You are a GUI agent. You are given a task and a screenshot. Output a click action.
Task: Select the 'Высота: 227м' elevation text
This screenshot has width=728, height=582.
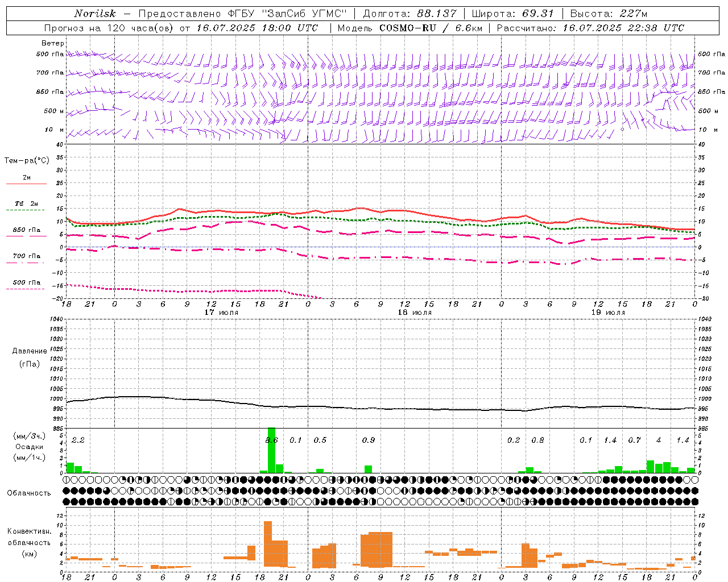point(609,14)
